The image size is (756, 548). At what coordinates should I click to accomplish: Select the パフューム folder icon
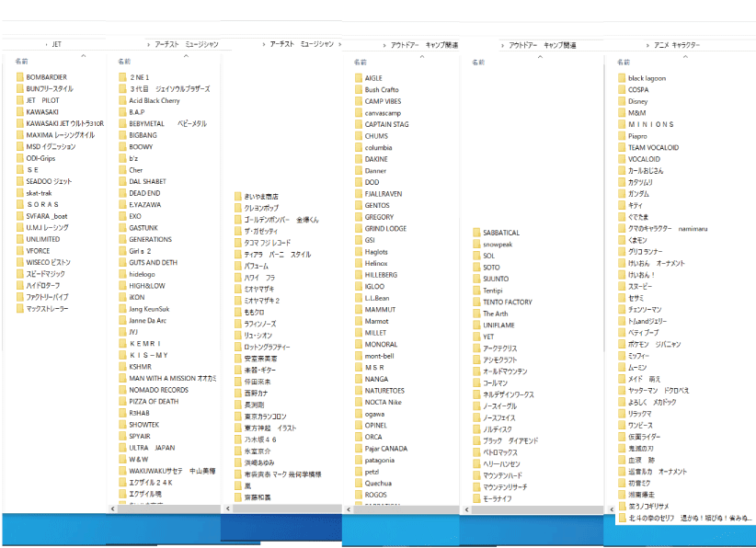(x=237, y=266)
